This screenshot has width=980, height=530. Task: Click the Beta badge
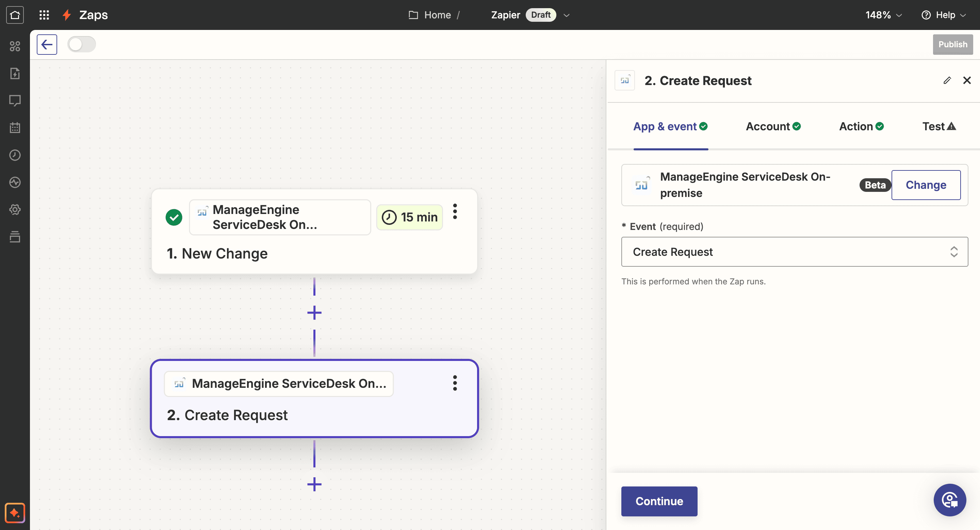(875, 185)
